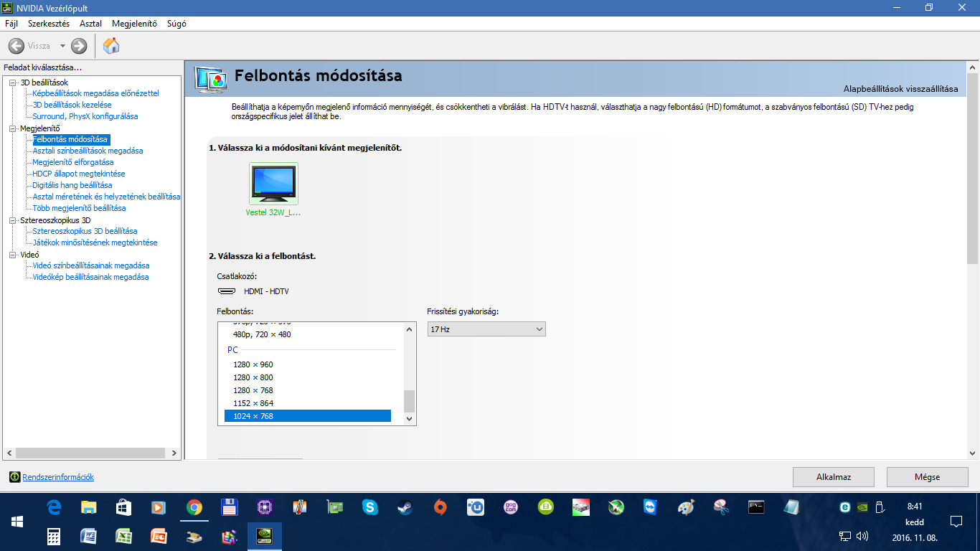Click the NVIDIA system tray icon
The width and height of the screenshot is (980, 551).
[863, 507]
